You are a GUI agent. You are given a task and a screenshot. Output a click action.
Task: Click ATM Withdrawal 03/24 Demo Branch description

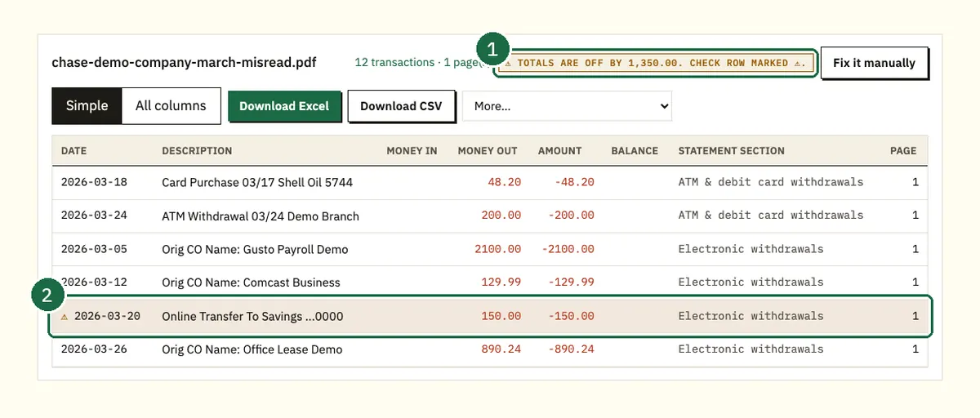pos(261,216)
